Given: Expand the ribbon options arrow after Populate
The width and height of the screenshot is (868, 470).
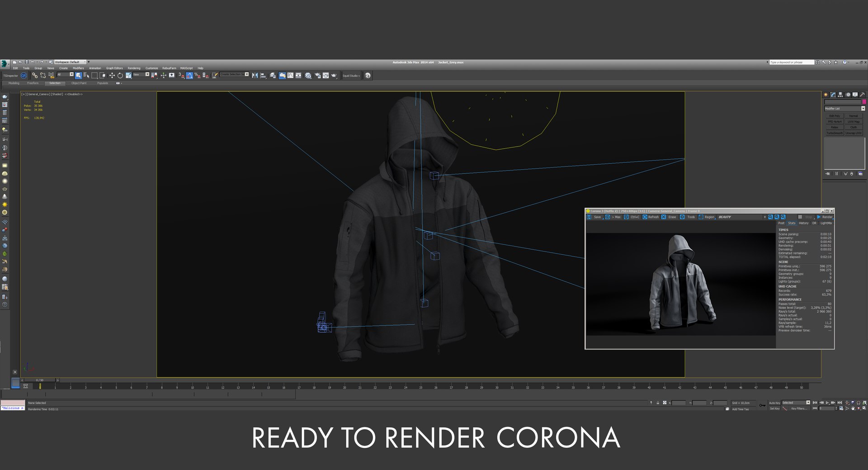Looking at the screenshot, I should (x=119, y=83).
